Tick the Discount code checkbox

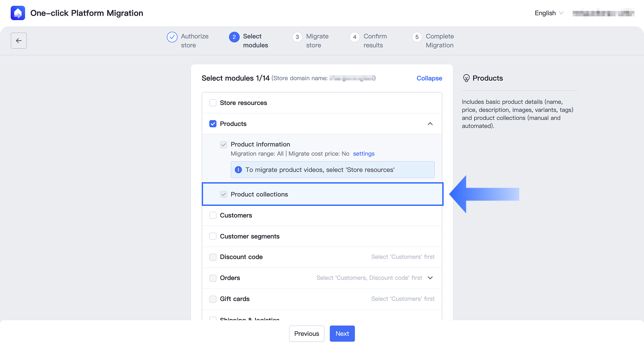pyautogui.click(x=213, y=257)
